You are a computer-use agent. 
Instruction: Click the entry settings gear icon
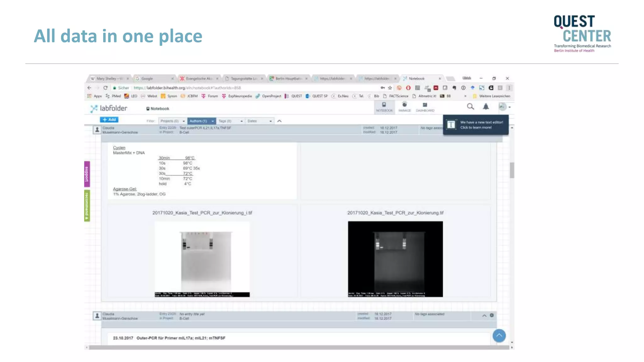pos(492,315)
